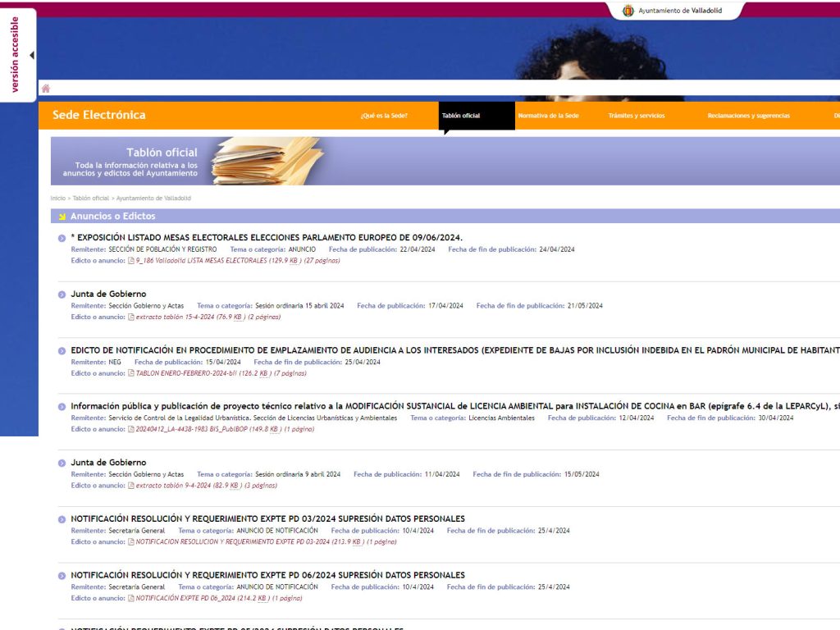Open Reclamaciones y sugerencias section
Screen dimensions: 840x630
point(748,116)
